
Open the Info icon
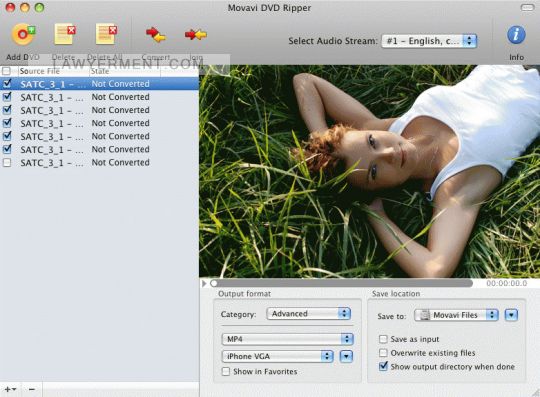click(516, 35)
